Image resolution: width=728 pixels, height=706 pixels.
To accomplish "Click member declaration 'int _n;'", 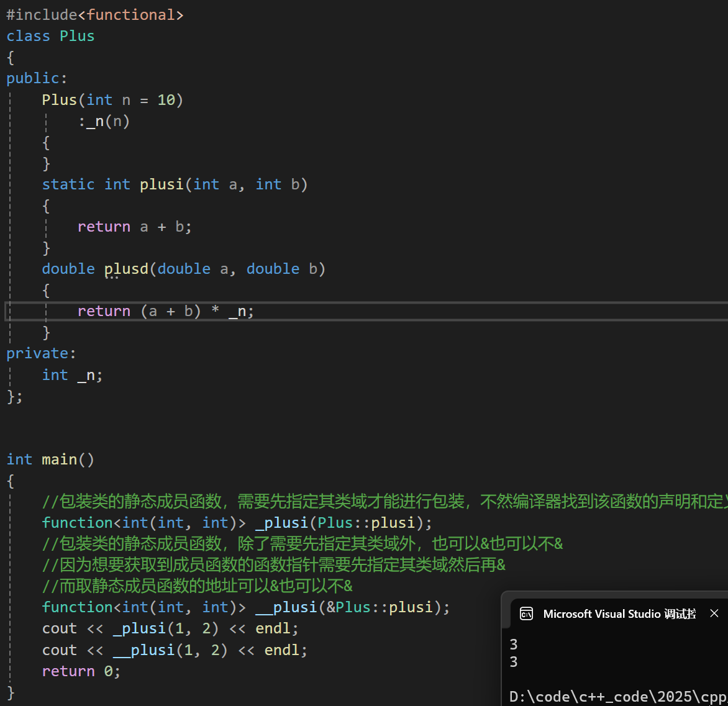I will 72,374.
